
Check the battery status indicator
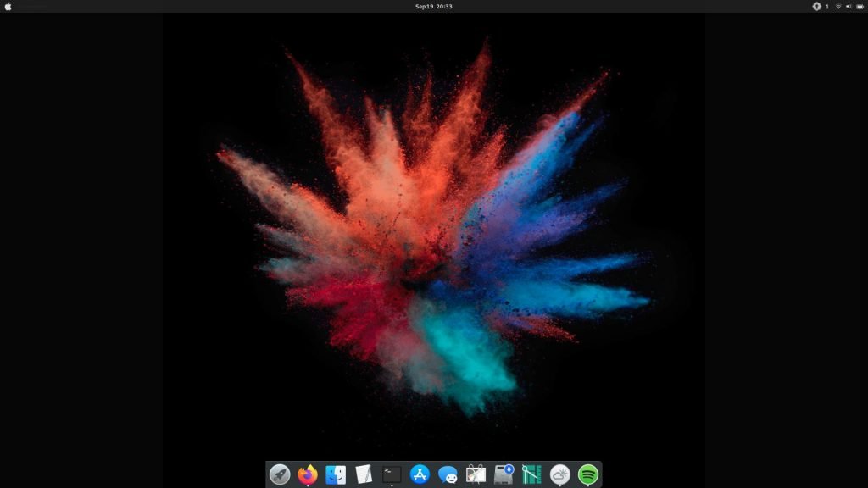(860, 6)
